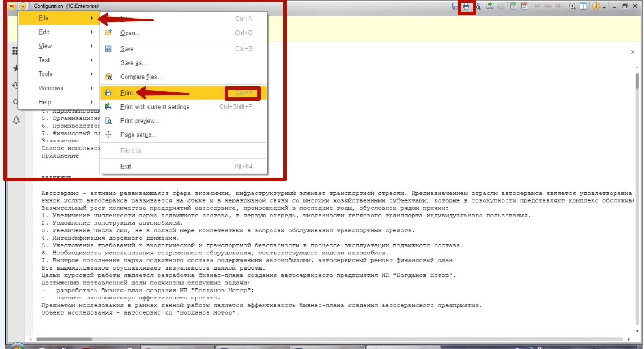Image resolution: width=644 pixels, height=349 pixels.
Task: Toggle split-window view with the columns icon
Action: click(x=584, y=6)
